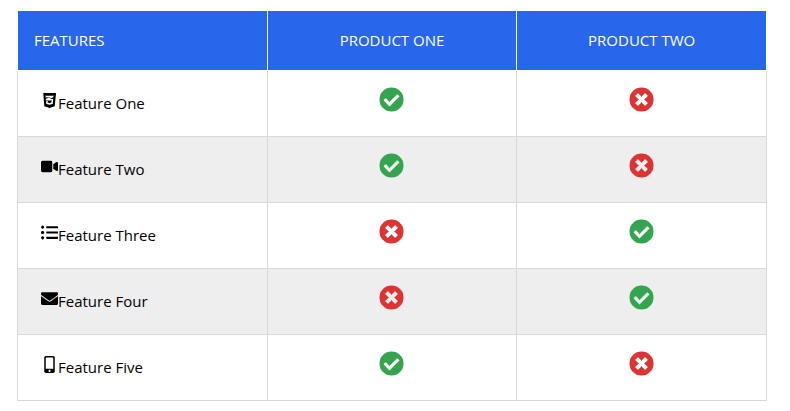Click the list icon beside Feature Three
The image size is (790, 411).
(49, 233)
